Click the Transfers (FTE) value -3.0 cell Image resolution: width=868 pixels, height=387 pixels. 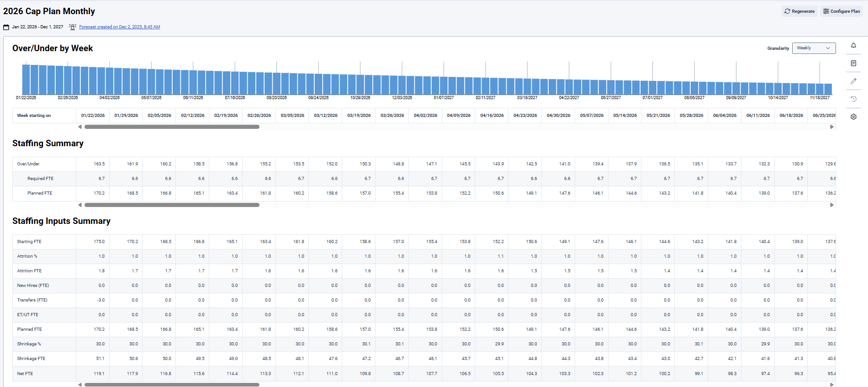pyautogui.click(x=101, y=300)
